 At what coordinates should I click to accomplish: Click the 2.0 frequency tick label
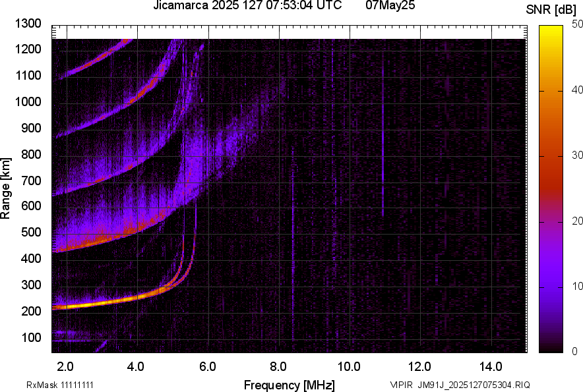[x=66, y=366]
